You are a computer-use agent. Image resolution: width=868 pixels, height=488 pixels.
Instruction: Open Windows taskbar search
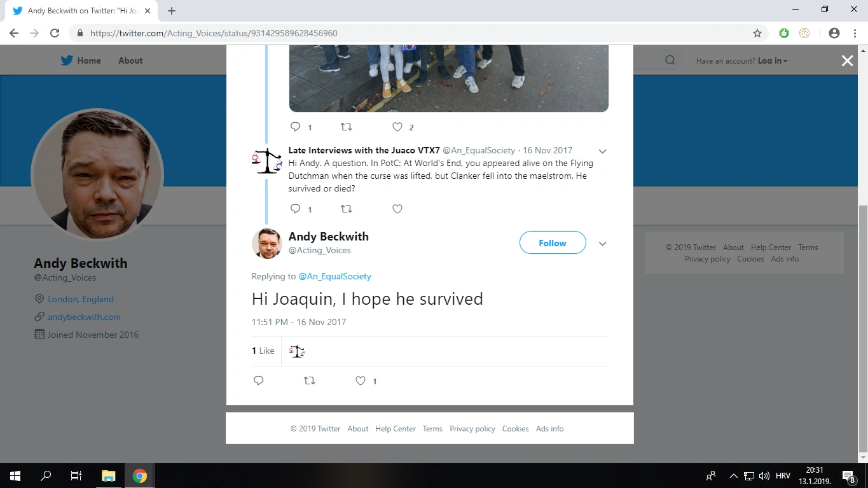(46, 475)
